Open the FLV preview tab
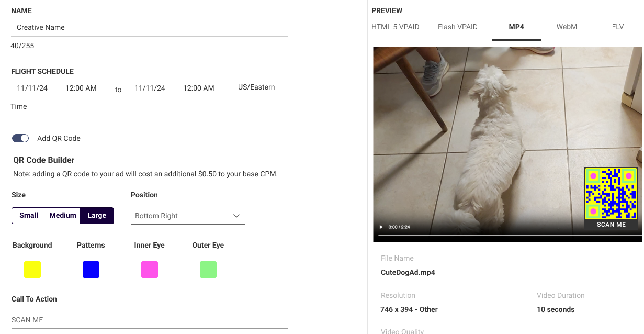 click(617, 27)
